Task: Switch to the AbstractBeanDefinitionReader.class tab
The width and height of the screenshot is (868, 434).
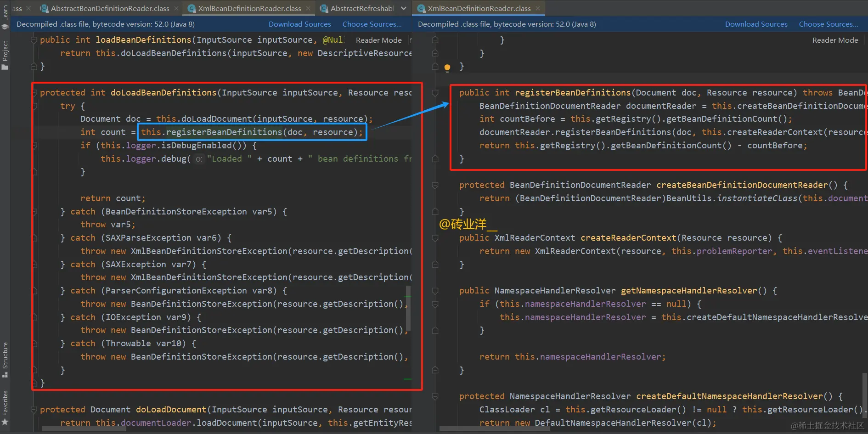Action: [110, 8]
